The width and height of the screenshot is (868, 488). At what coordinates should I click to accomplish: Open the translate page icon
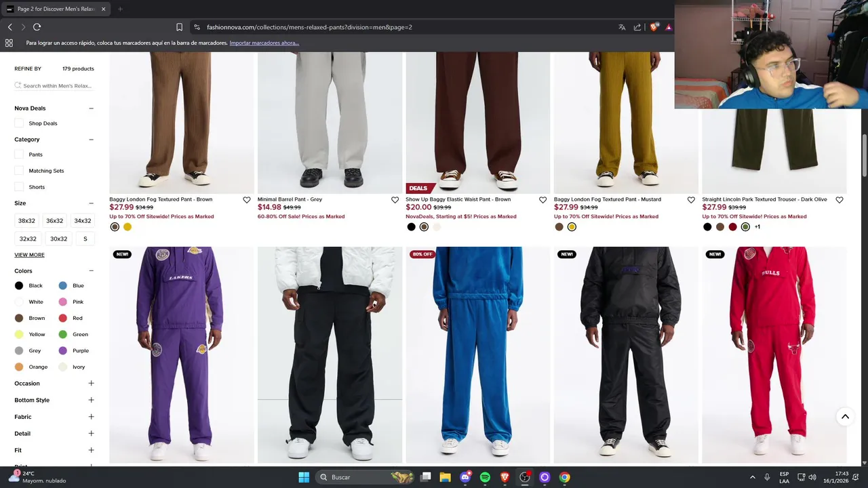pos(622,27)
